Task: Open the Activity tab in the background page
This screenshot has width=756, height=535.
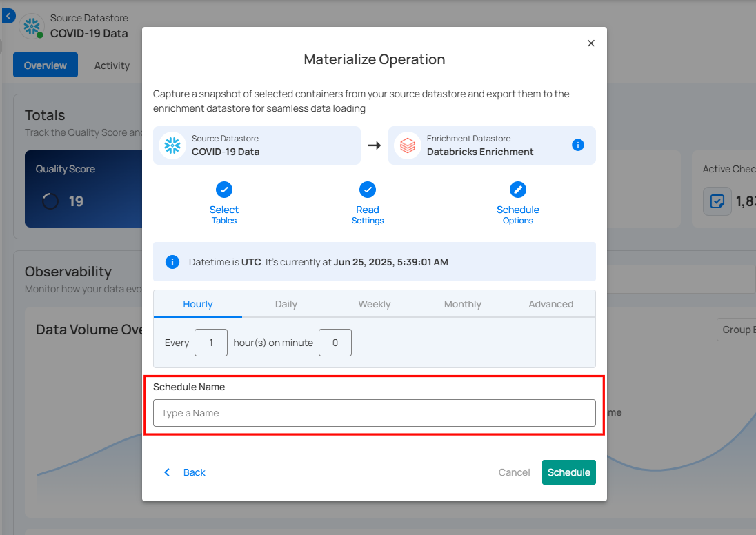Action: (112, 65)
